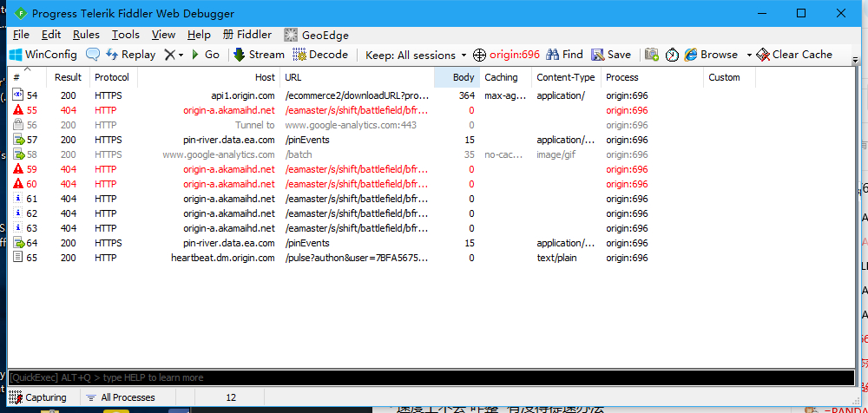Viewport: 868px width, 413px height.
Task: Sort by URL column header
Action: pyautogui.click(x=357, y=77)
